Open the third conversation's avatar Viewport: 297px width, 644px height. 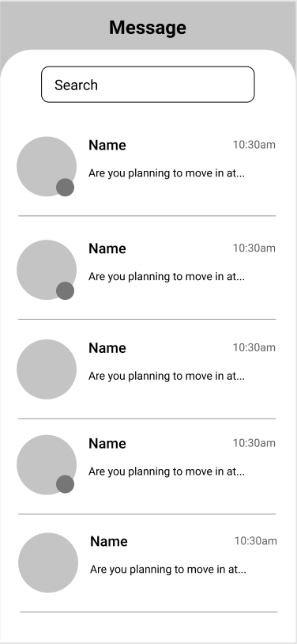click(47, 369)
